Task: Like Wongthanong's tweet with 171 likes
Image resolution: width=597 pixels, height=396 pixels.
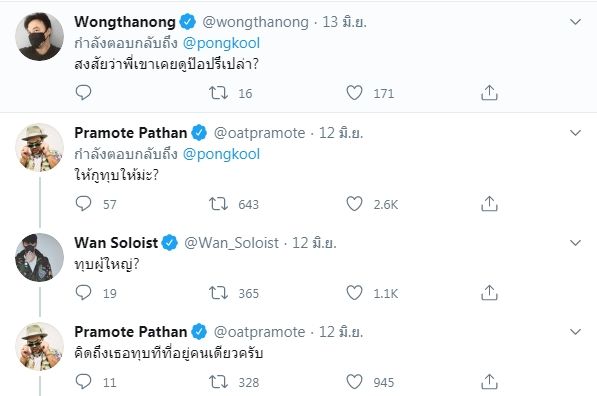Action: click(x=354, y=93)
